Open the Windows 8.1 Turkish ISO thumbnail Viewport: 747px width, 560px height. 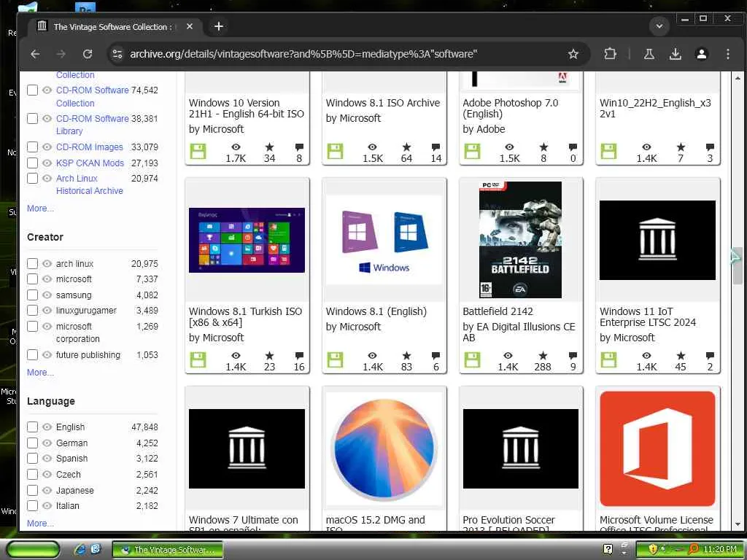pyautogui.click(x=247, y=240)
